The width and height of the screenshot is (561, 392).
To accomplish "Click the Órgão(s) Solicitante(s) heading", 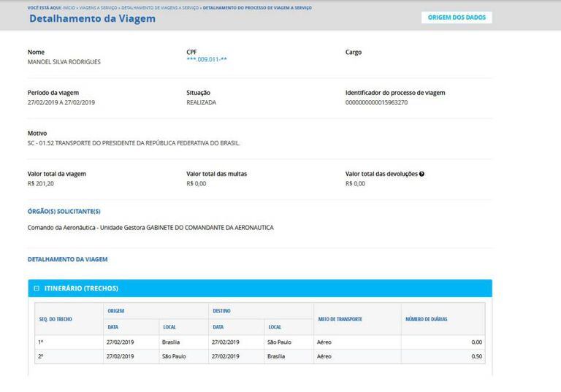I will click(64, 211).
